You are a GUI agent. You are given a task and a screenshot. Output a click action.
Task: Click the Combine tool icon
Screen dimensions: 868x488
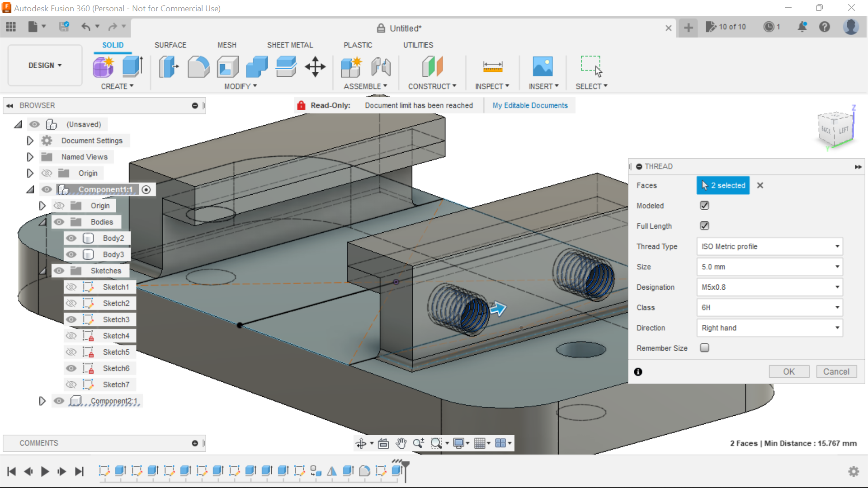(x=257, y=67)
